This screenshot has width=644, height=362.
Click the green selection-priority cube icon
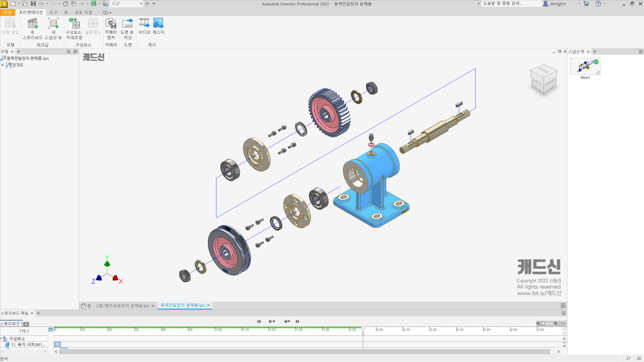(94, 4)
